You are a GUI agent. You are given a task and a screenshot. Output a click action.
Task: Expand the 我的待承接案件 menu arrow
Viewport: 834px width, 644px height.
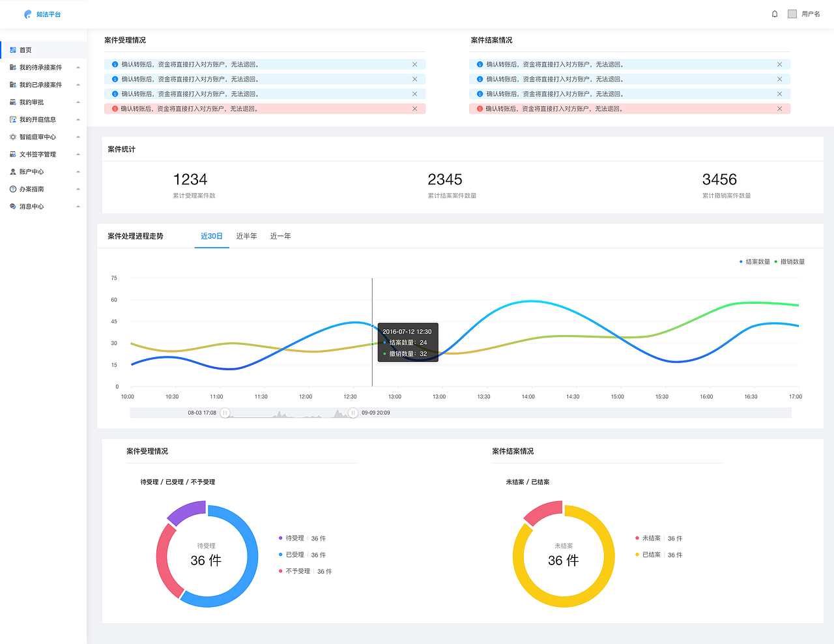[x=78, y=67]
